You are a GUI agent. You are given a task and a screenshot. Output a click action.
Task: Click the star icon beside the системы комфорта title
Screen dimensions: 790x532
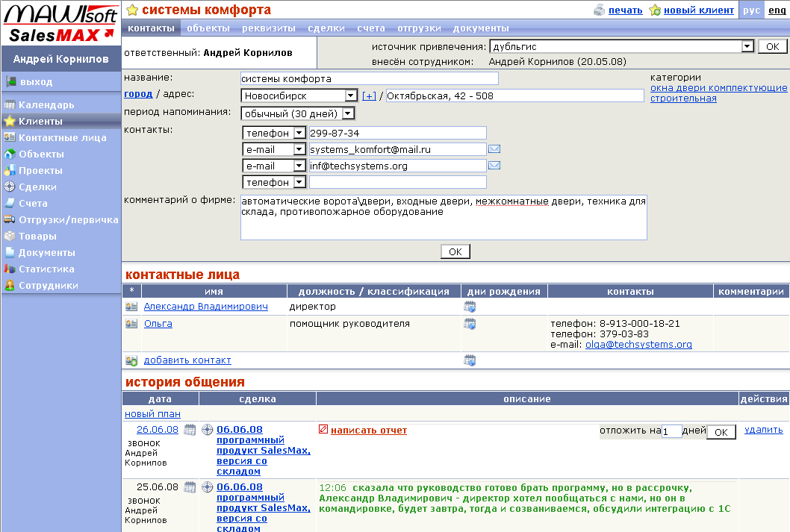point(132,10)
